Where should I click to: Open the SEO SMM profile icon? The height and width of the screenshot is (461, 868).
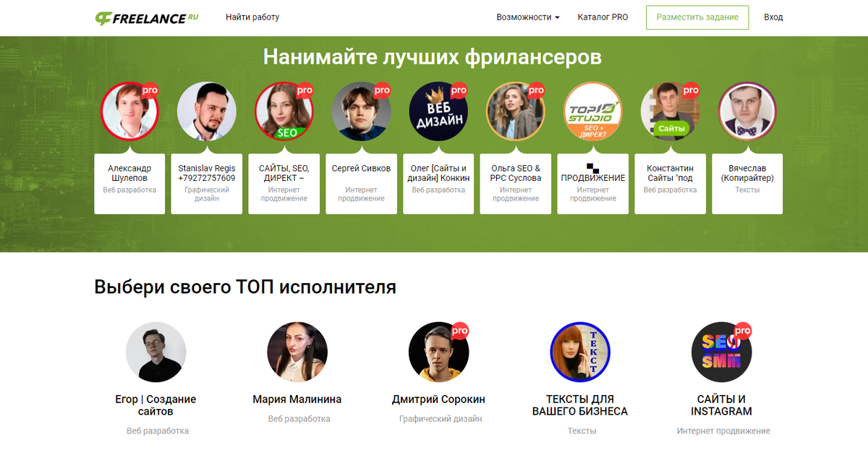coord(721,352)
